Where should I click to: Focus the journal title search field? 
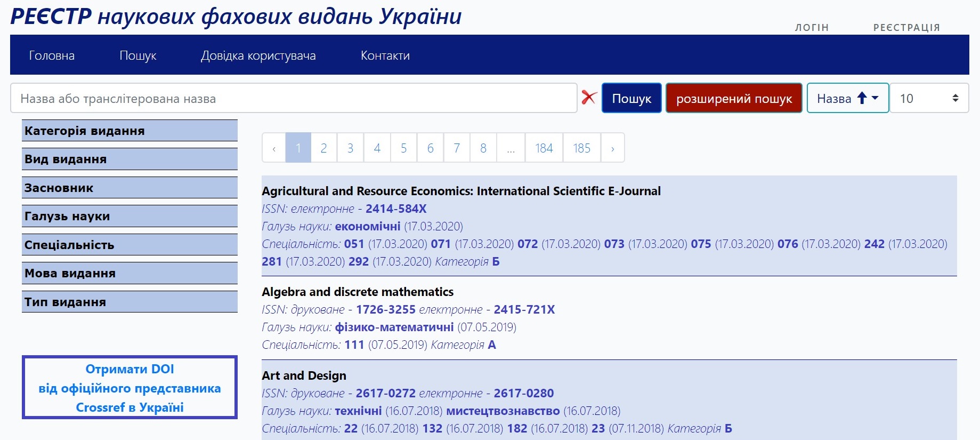coord(294,98)
